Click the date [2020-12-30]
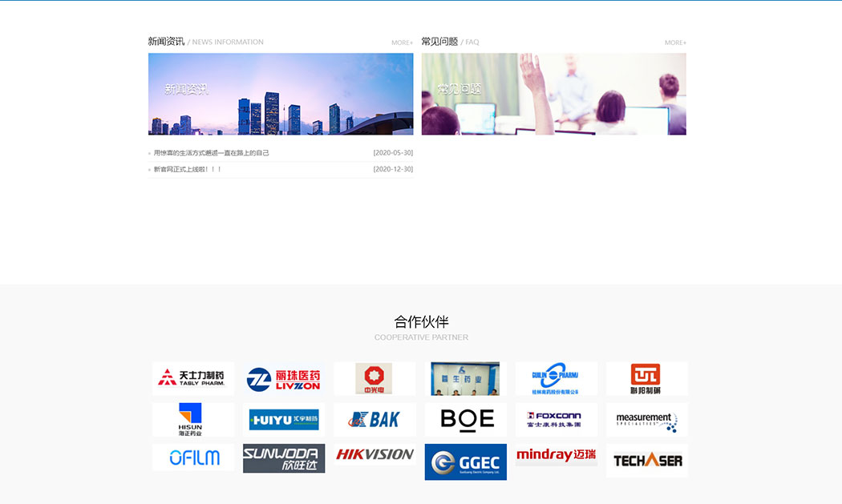This screenshot has width=842, height=504. point(393,169)
